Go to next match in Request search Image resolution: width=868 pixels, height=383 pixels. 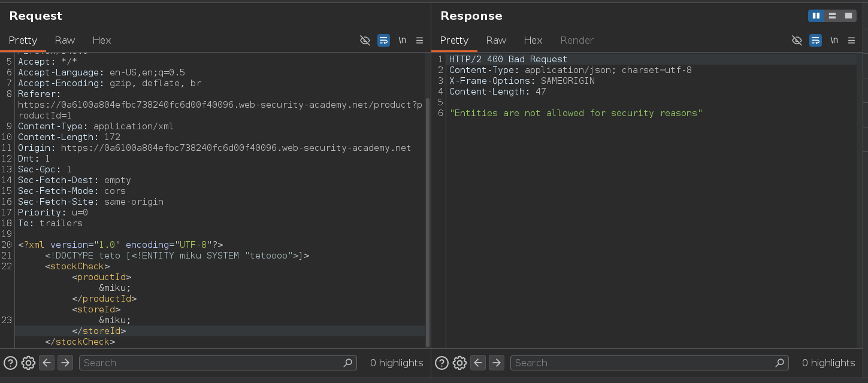[65, 363]
